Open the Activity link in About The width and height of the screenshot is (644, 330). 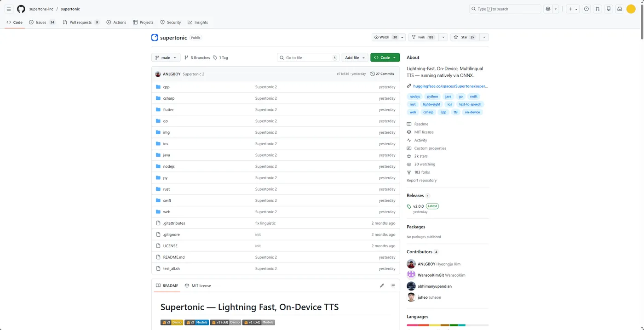coord(420,140)
